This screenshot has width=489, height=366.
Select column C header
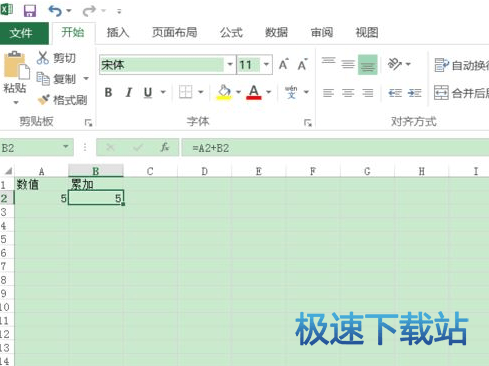click(150, 171)
